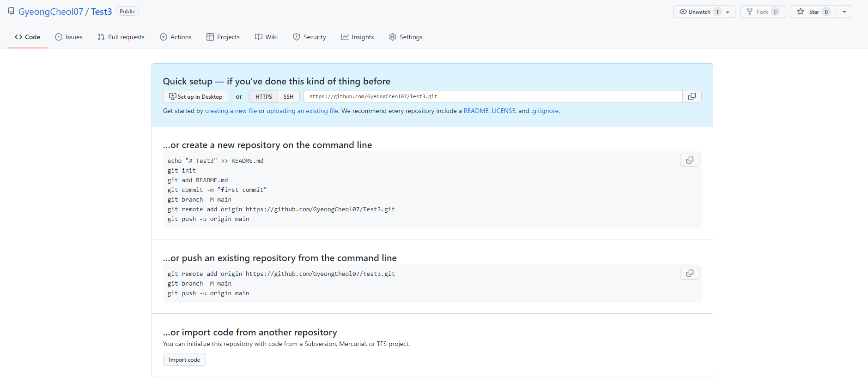Copy the push existing repository commands

[689, 273]
